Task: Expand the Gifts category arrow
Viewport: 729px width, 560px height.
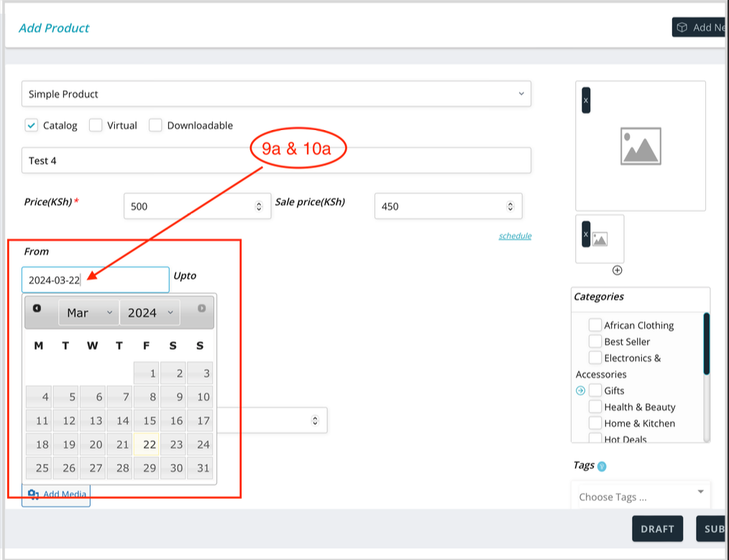Action: coord(581,390)
